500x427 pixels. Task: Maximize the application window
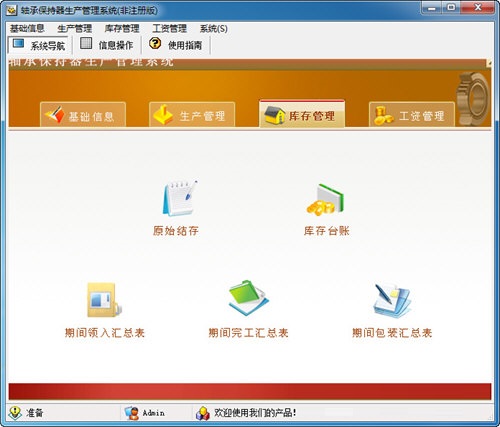click(x=451, y=8)
